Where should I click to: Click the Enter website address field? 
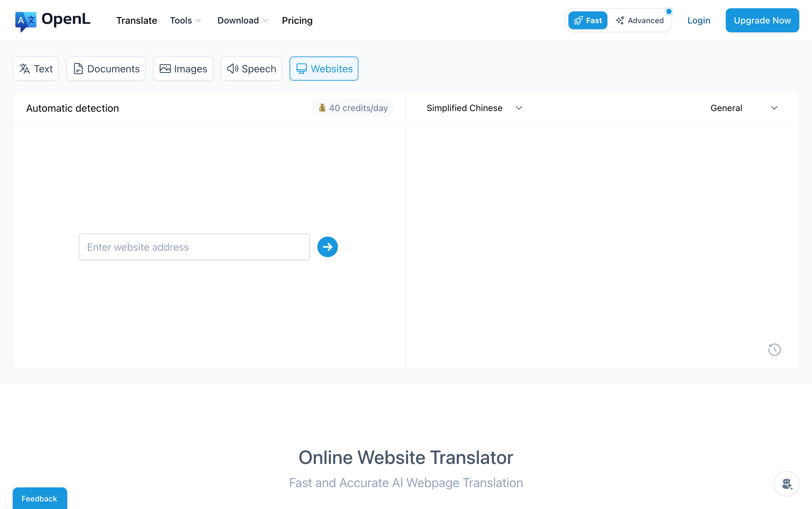[193, 247]
